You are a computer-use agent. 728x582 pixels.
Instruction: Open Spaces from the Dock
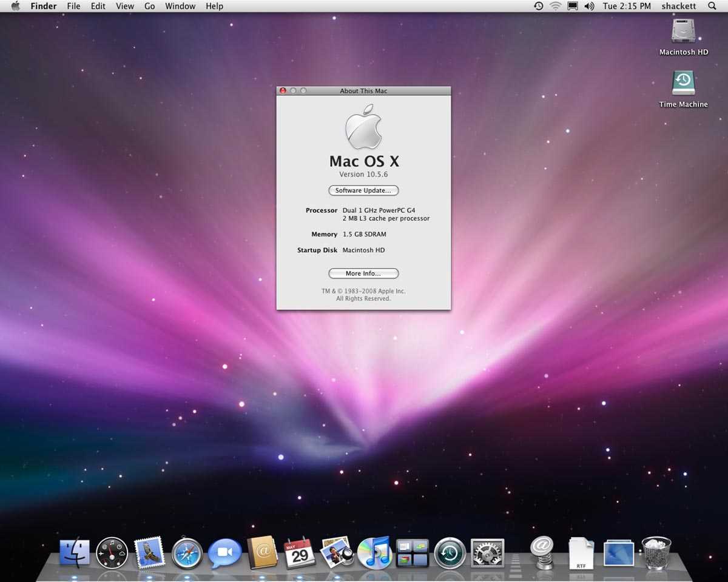413,553
